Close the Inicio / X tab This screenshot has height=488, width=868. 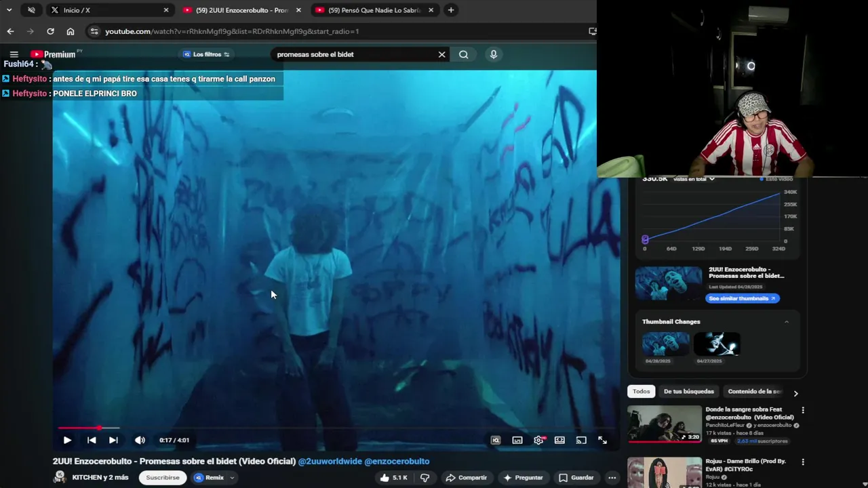click(x=166, y=10)
